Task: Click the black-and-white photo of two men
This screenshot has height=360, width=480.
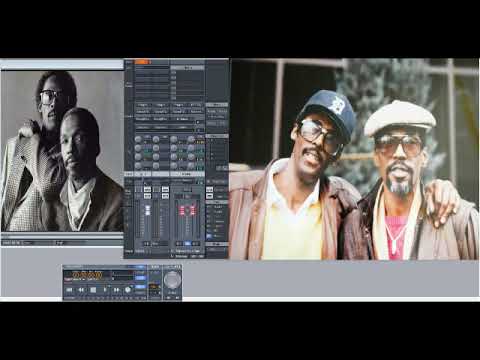Action: pyautogui.click(x=62, y=151)
